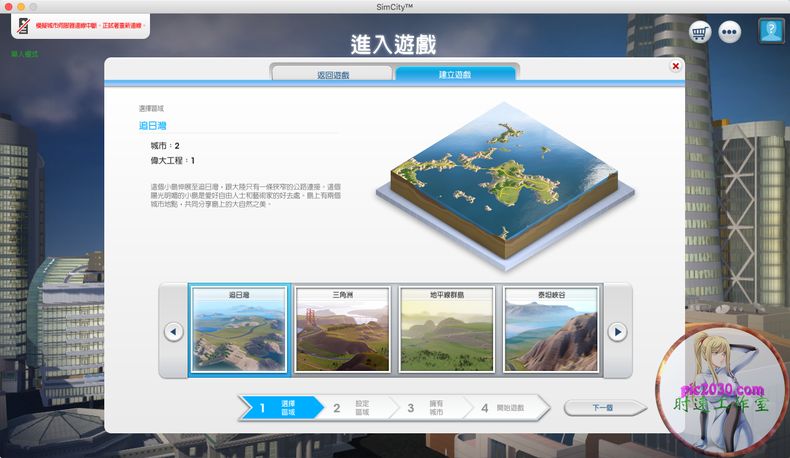Screen dimensions: 790x458
Task: Click the 城市：2 text
Action: click(165, 146)
